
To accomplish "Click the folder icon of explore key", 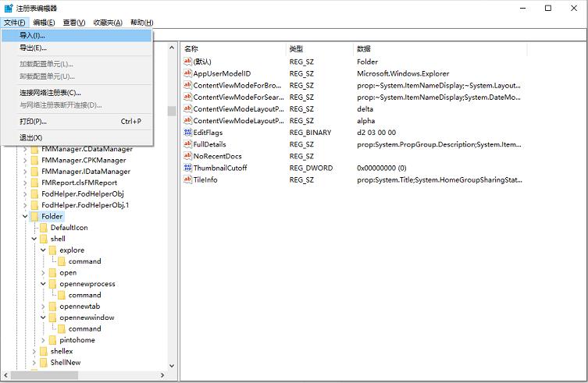I will pos(52,250).
